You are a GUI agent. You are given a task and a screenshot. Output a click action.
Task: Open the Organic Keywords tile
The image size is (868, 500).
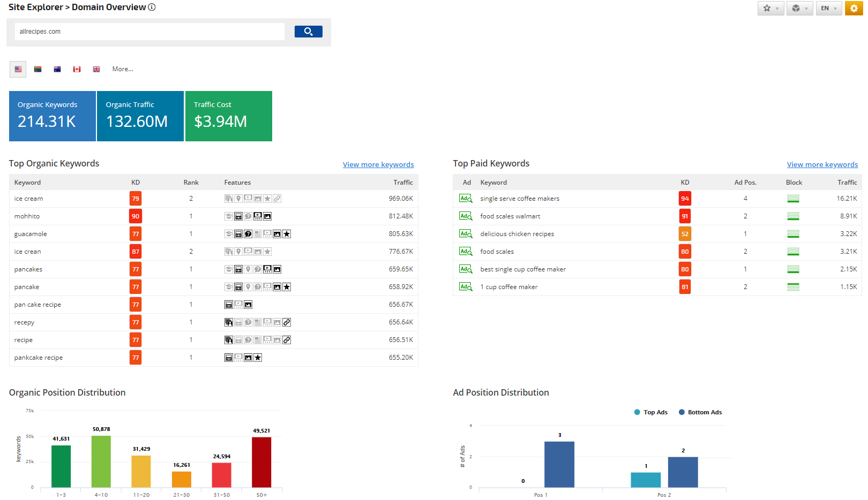point(53,116)
